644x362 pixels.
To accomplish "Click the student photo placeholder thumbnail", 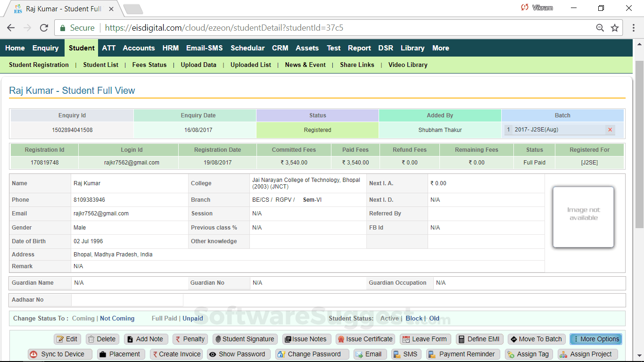I will click(584, 217).
